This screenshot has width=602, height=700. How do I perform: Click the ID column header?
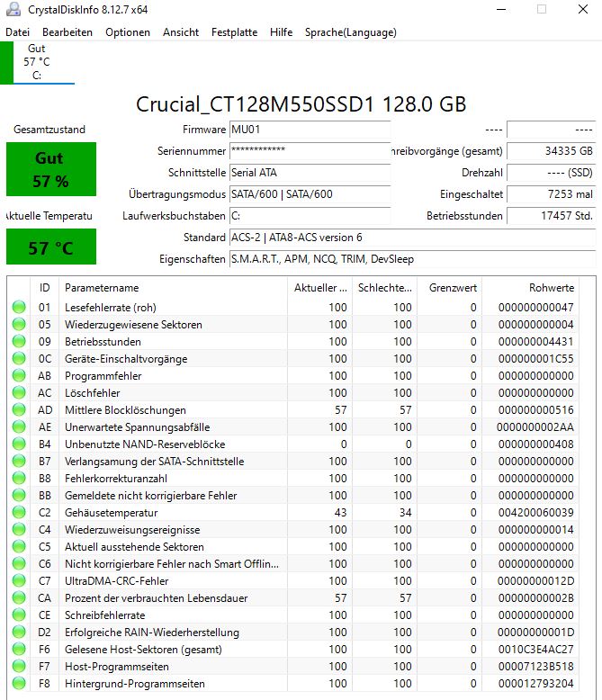[44, 288]
